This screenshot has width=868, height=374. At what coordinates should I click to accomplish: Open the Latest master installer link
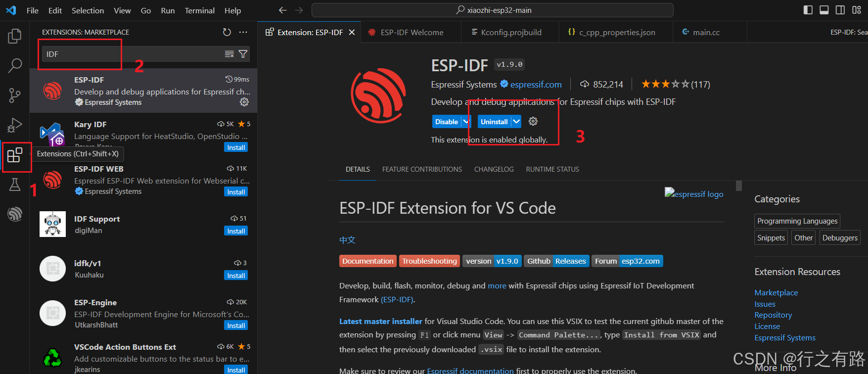(381, 321)
